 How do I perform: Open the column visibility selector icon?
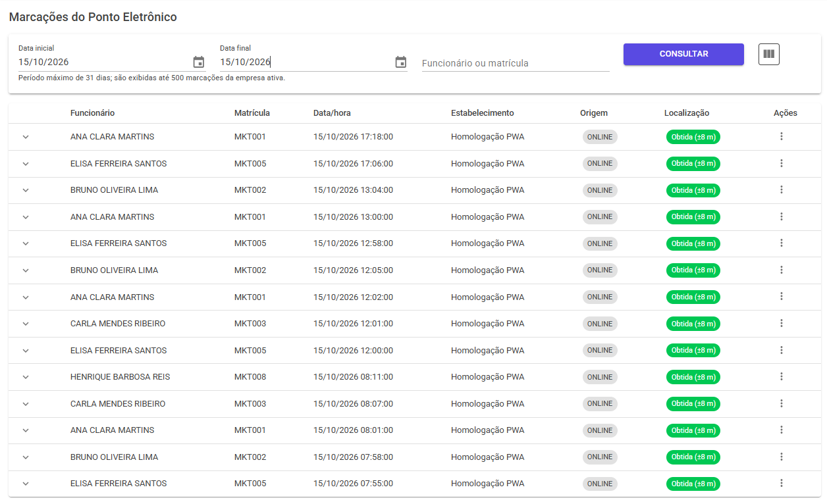click(x=769, y=54)
